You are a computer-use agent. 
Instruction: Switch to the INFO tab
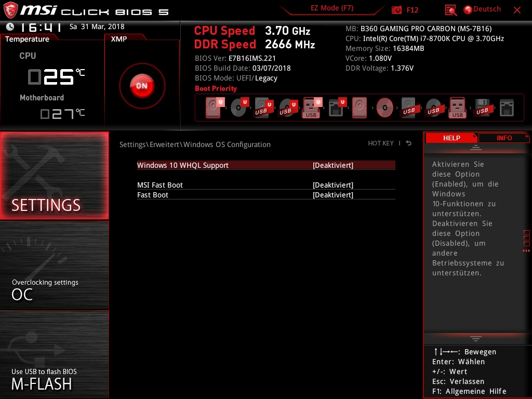click(x=504, y=138)
